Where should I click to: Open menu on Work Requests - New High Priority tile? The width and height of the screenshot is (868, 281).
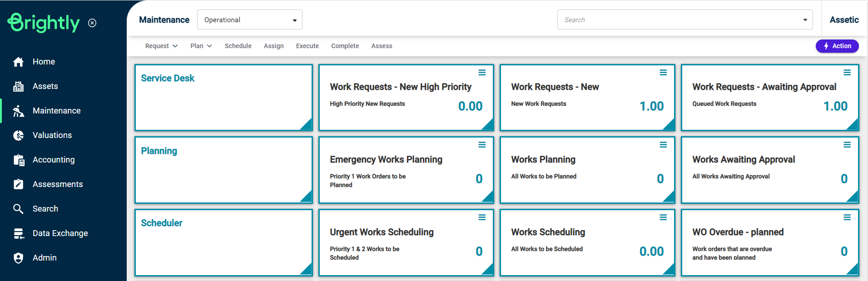[482, 73]
